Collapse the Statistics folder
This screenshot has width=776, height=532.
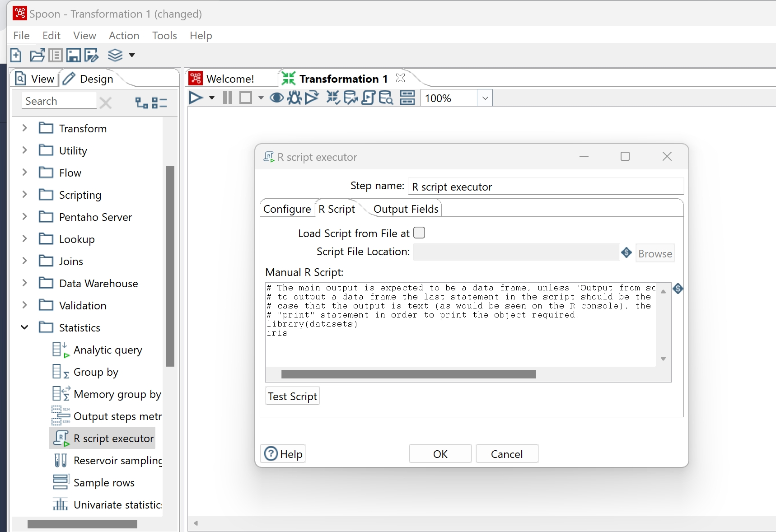25,327
